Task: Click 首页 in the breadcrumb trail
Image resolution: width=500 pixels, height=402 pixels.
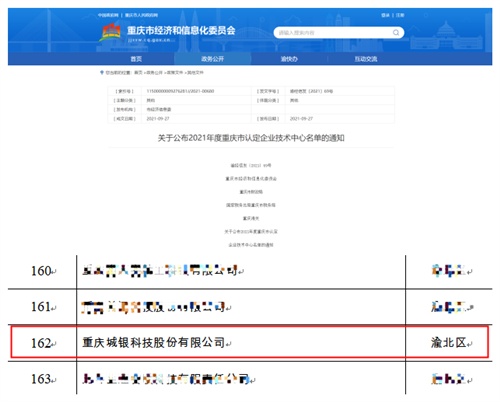Action: [138, 72]
